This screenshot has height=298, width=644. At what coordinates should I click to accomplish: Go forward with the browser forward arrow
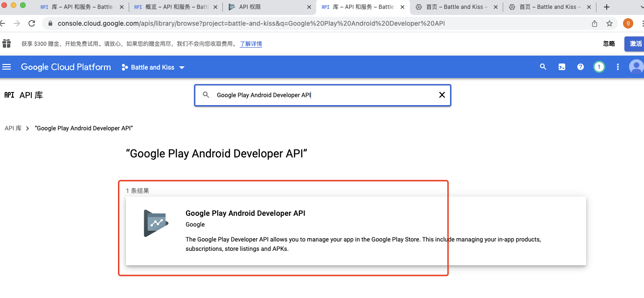17,23
